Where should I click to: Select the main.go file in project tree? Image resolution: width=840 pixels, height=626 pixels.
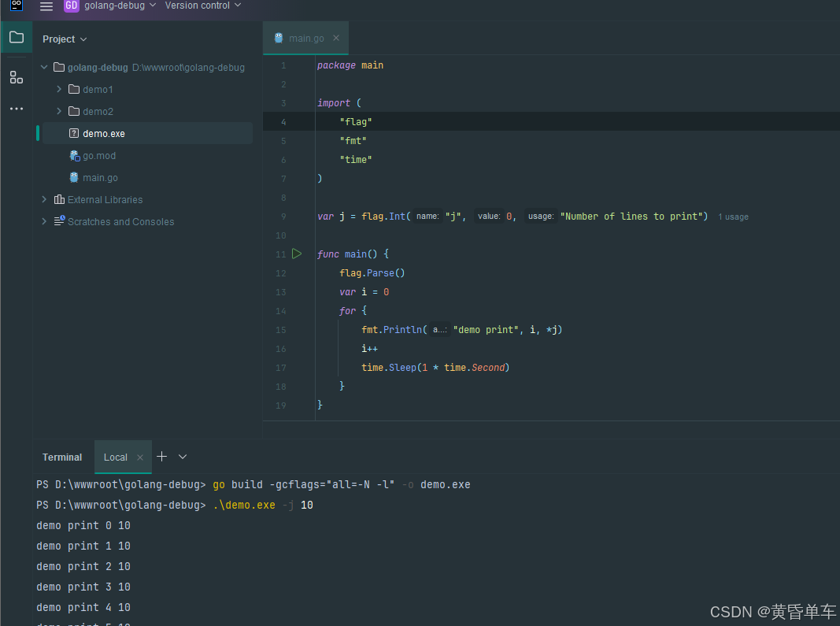click(x=100, y=178)
